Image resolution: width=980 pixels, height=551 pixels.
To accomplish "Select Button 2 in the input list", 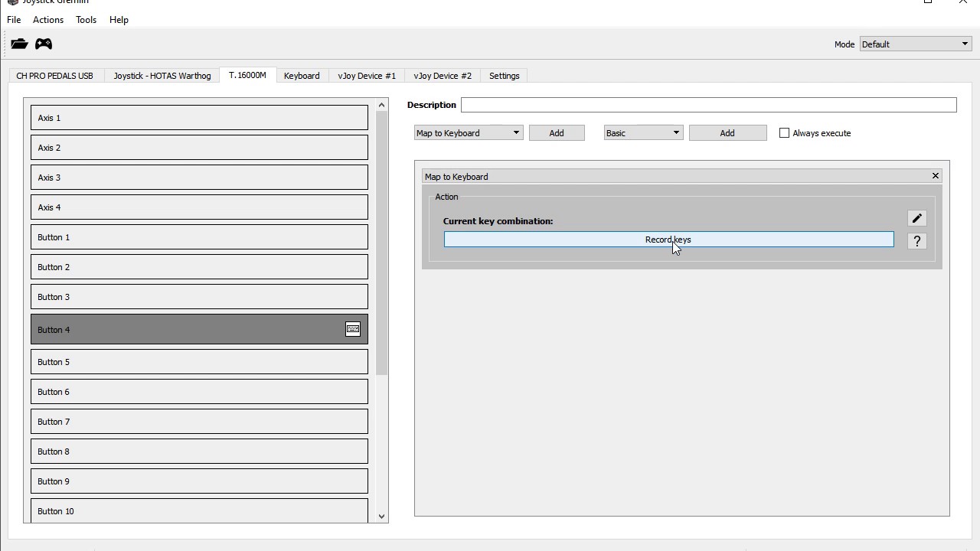I will pos(199,267).
